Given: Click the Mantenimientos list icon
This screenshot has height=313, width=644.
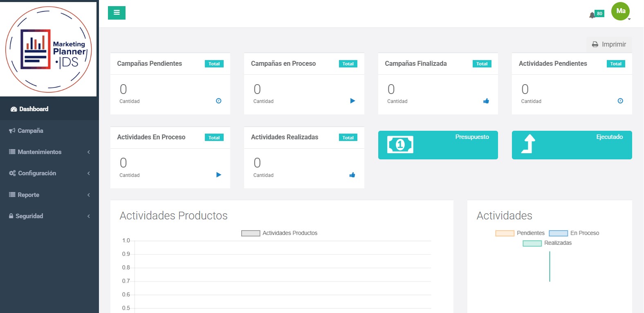Looking at the screenshot, I should pos(12,152).
